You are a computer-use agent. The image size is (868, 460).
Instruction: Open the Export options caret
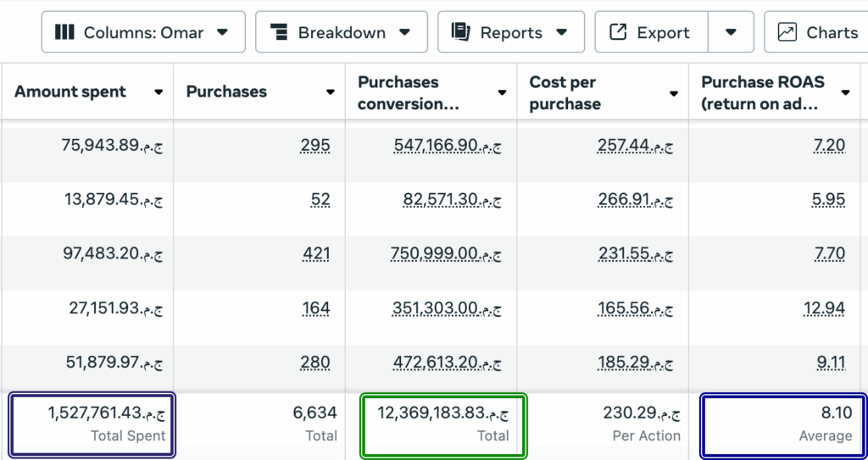(731, 32)
